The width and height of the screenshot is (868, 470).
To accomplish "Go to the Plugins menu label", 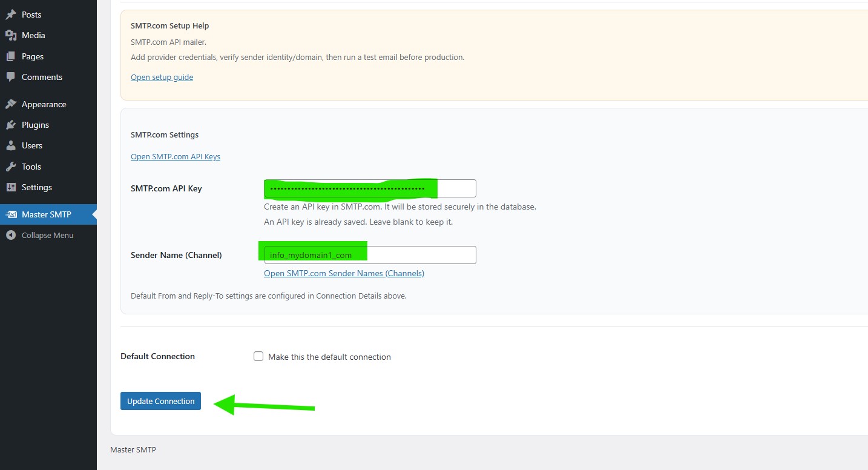I will point(35,125).
